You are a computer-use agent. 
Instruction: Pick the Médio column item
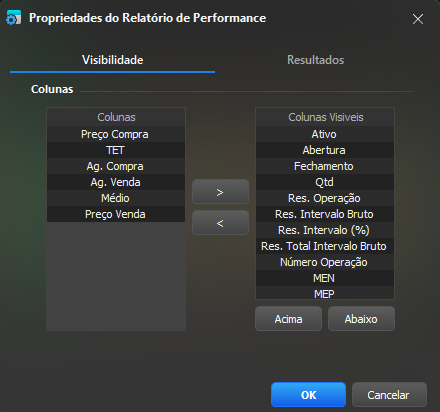(116, 198)
